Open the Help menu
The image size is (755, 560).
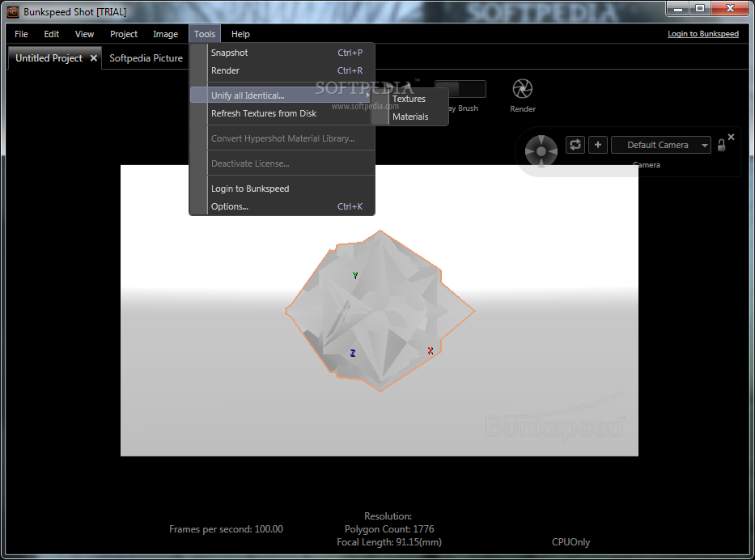[x=240, y=34]
